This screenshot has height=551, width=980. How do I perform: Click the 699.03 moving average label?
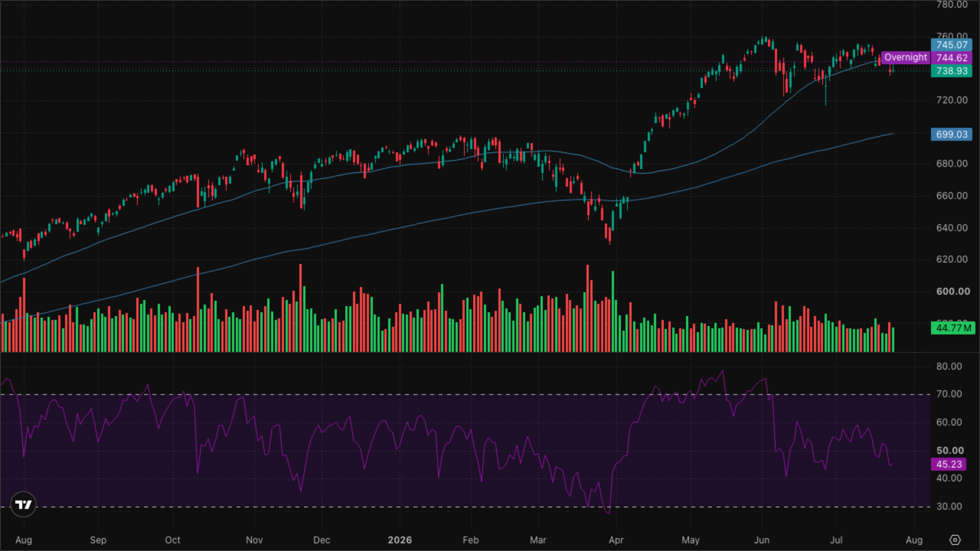click(951, 134)
